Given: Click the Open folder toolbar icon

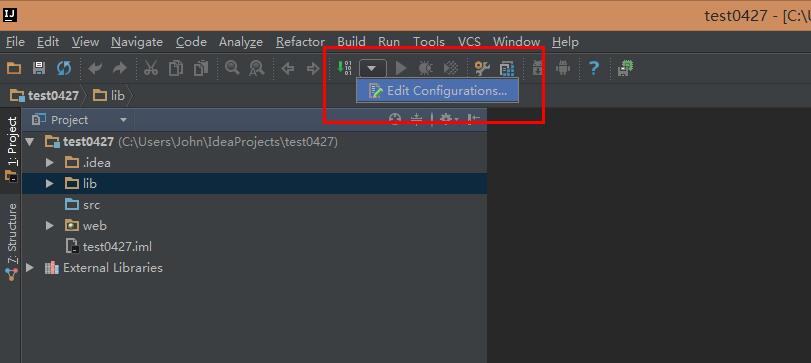Looking at the screenshot, I should click(14, 68).
